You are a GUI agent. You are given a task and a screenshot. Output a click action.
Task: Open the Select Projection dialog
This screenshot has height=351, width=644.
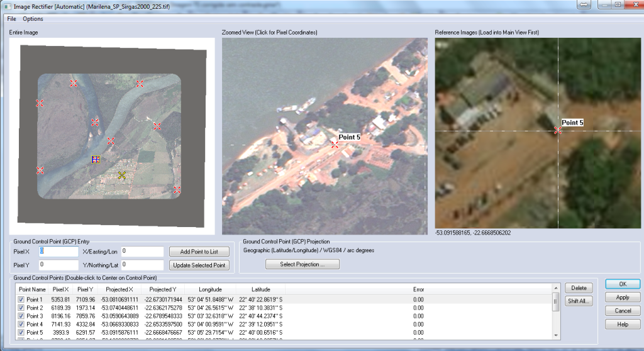click(x=303, y=264)
